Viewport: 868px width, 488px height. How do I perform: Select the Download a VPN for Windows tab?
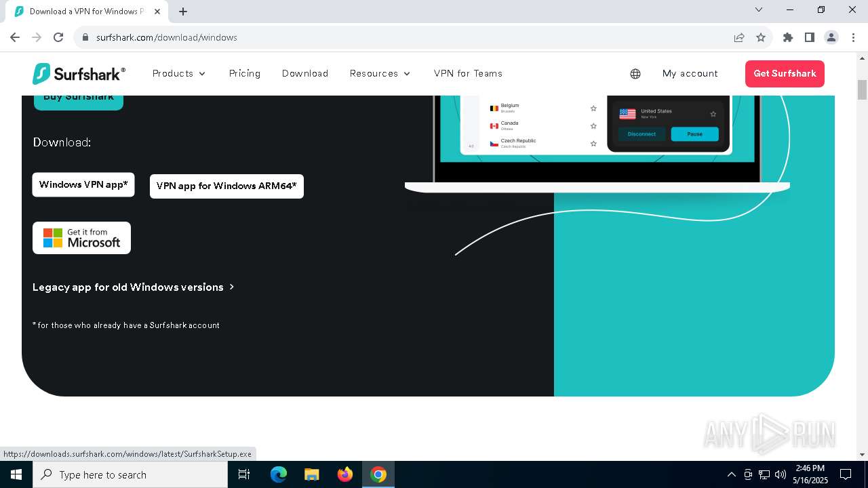pyautogui.click(x=86, y=12)
